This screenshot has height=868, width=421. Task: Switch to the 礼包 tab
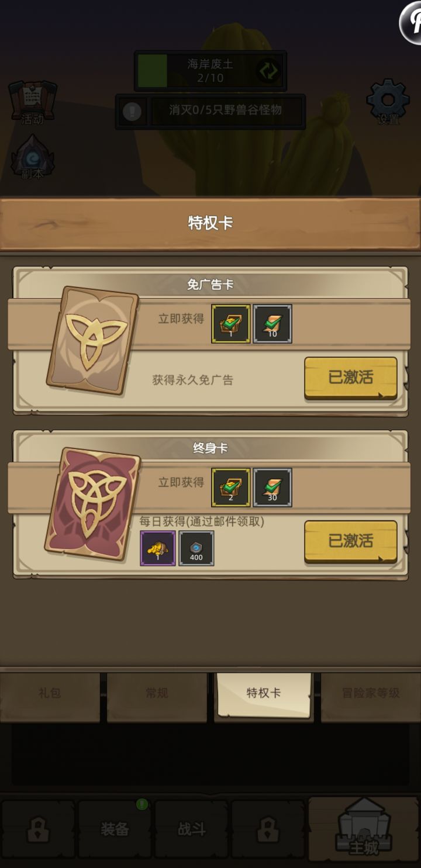(x=50, y=694)
